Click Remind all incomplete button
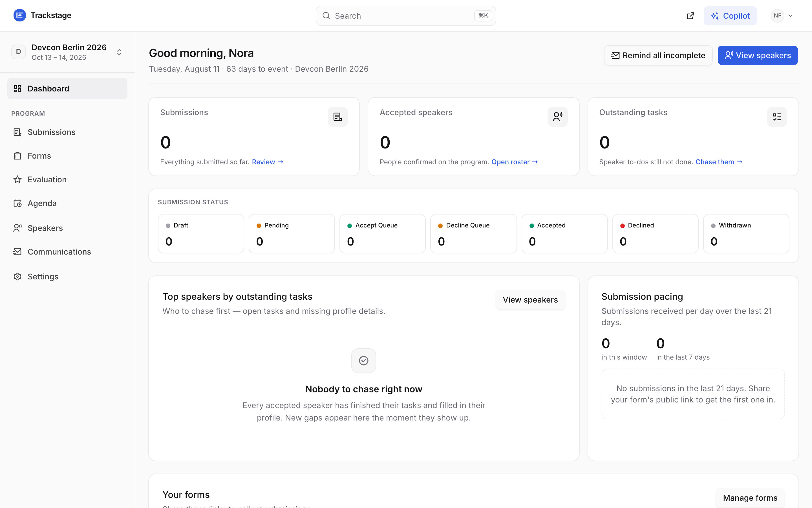 tap(658, 55)
